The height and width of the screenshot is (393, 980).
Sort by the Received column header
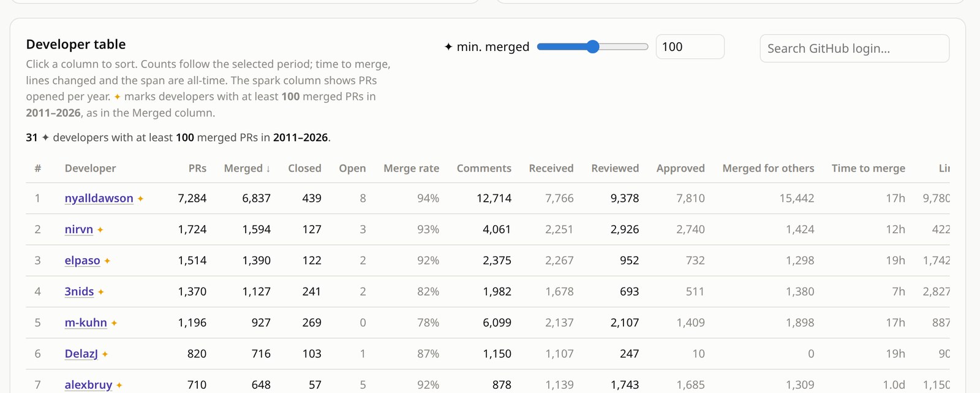(x=551, y=168)
